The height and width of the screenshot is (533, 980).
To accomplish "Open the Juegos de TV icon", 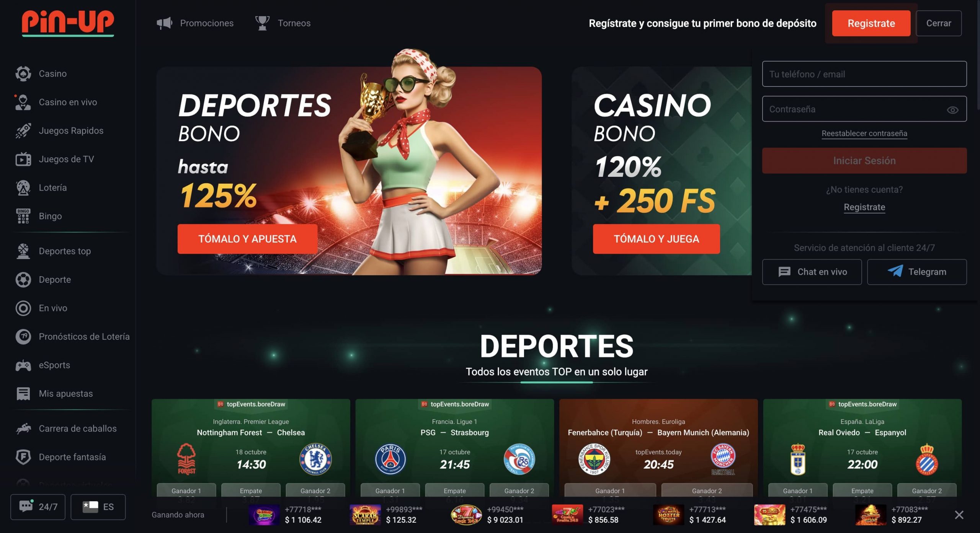I will 23,159.
